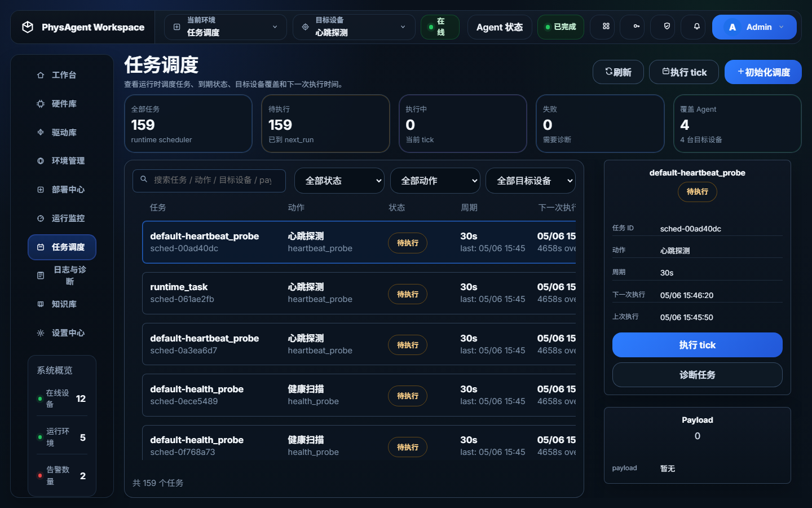This screenshot has width=812, height=508.
Task: Click the Agent 状态 button
Action: pyautogui.click(x=500, y=27)
